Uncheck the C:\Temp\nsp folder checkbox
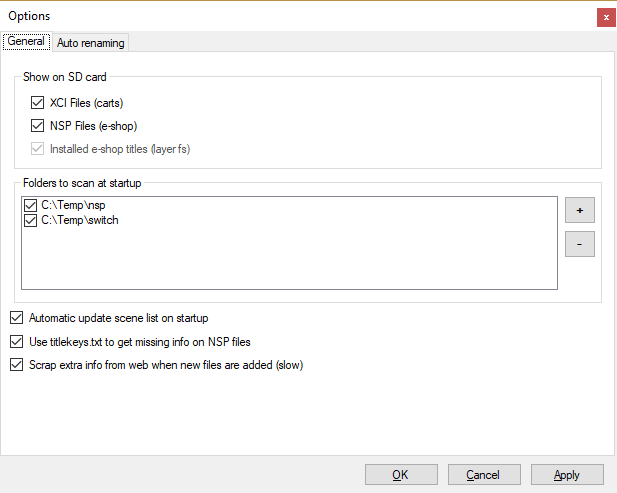The height and width of the screenshot is (493, 617). click(x=31, y=205)
